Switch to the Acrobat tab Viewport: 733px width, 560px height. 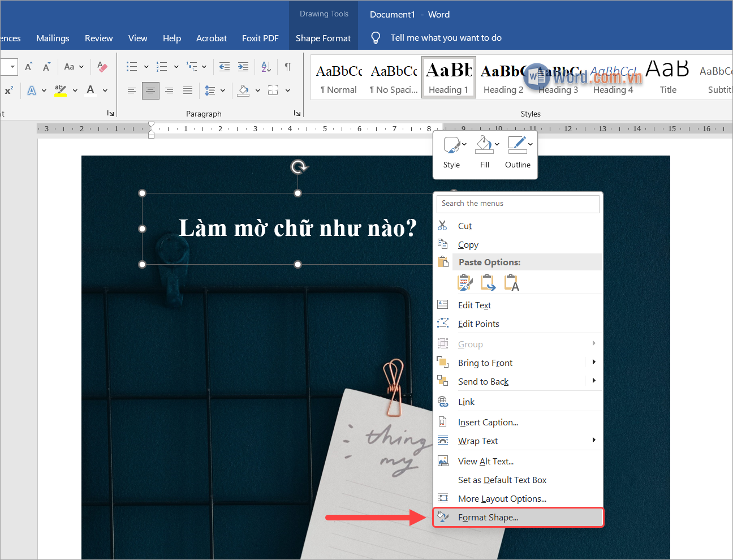tap(212, 38)
